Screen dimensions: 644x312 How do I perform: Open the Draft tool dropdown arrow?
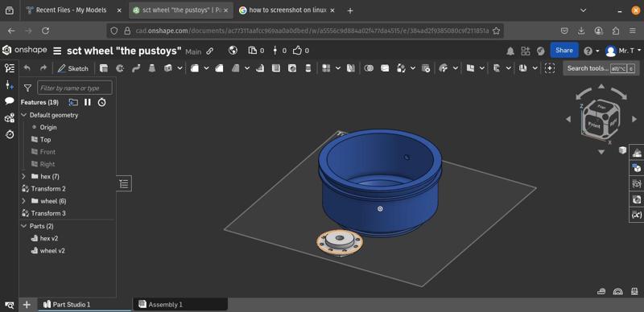point(247,68)
